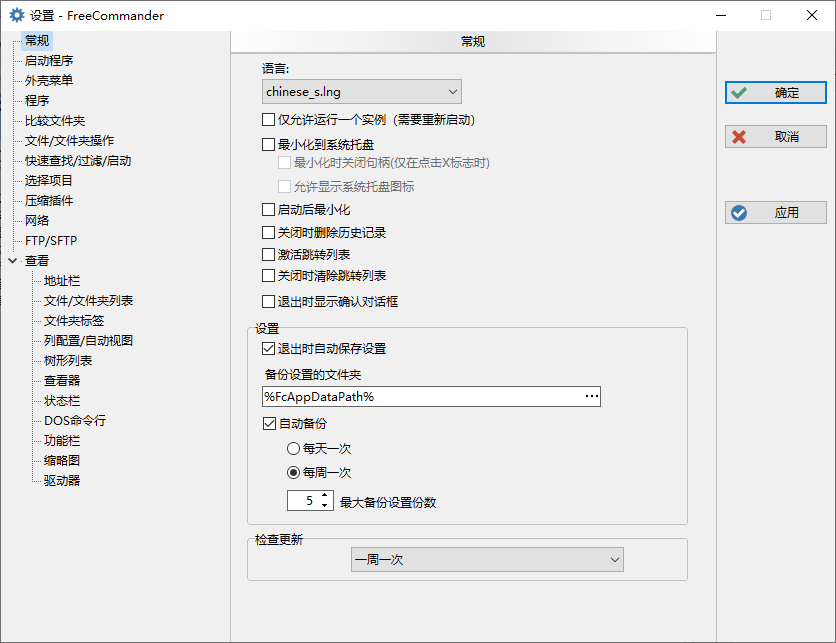The width and height of the screenshot is (836, 643).
Task: Click the red X icon on 取消 button
Action: 739,137
